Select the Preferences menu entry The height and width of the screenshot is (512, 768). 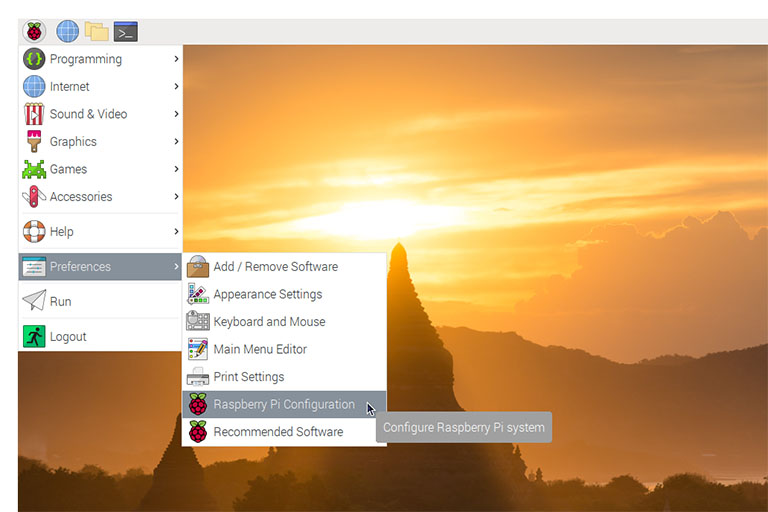point(100,267)
